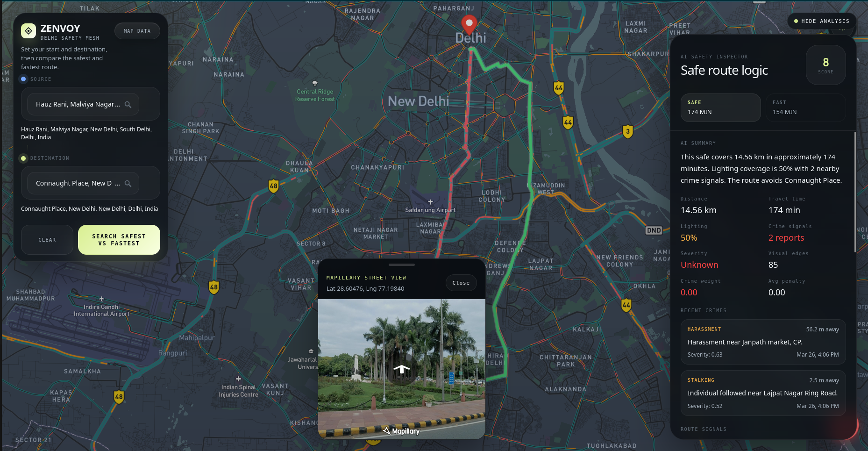
Task: Click Indira Gandhi International Airport icon
Action: coord(101,299)
